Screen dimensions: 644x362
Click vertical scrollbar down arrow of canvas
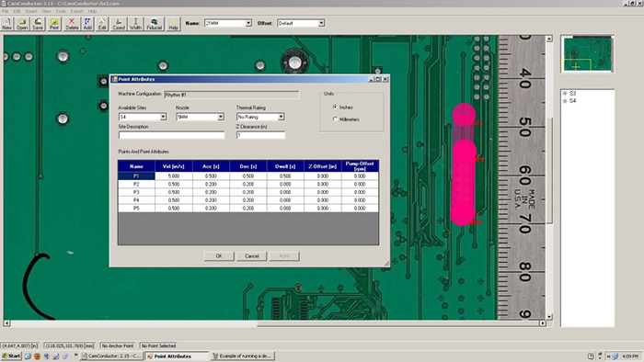point(549,317)
